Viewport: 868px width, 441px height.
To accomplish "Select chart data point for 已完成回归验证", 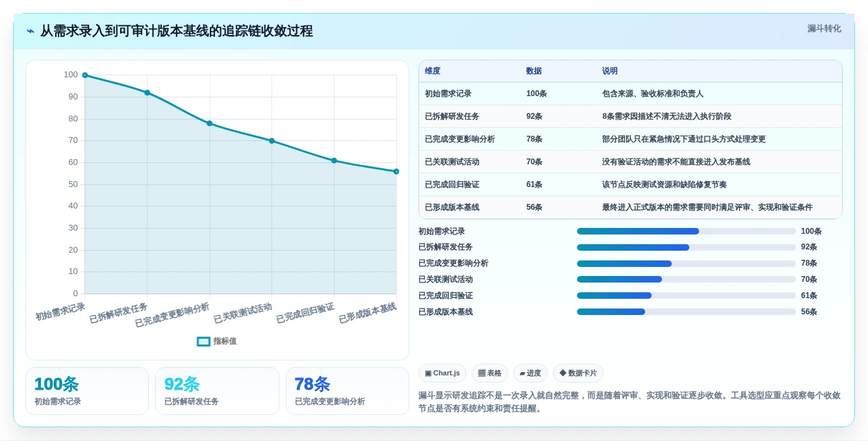I will pyautogui.click(x=334, y=160).
